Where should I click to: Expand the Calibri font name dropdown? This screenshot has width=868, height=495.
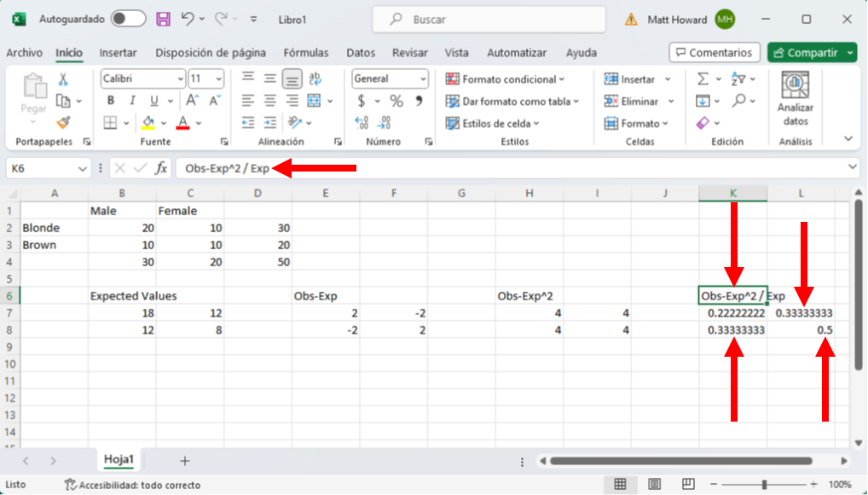tap(180, 79)
